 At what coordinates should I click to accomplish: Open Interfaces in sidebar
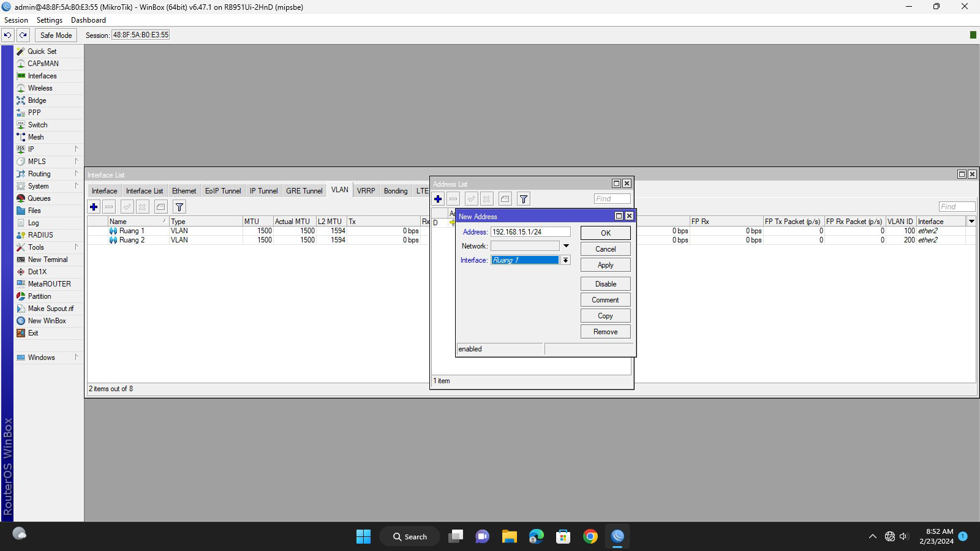42,76
